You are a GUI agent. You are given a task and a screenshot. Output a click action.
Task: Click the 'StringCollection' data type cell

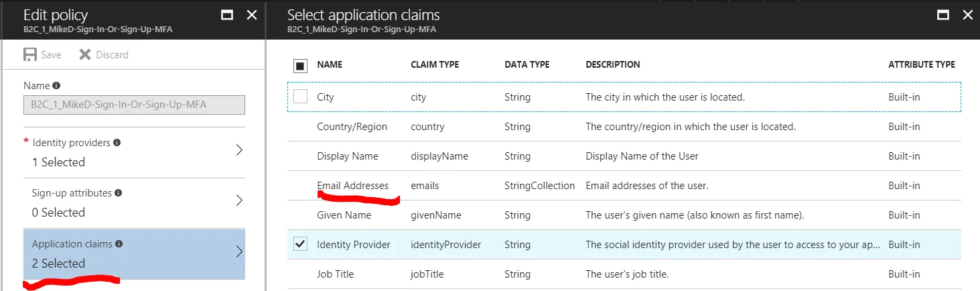click(540, 186)
